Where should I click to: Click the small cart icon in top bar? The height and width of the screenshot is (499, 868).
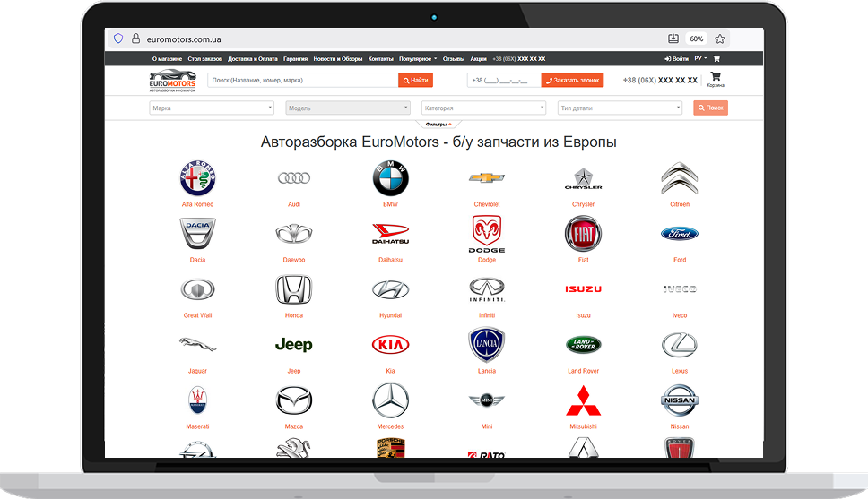[x=716, y=58]
